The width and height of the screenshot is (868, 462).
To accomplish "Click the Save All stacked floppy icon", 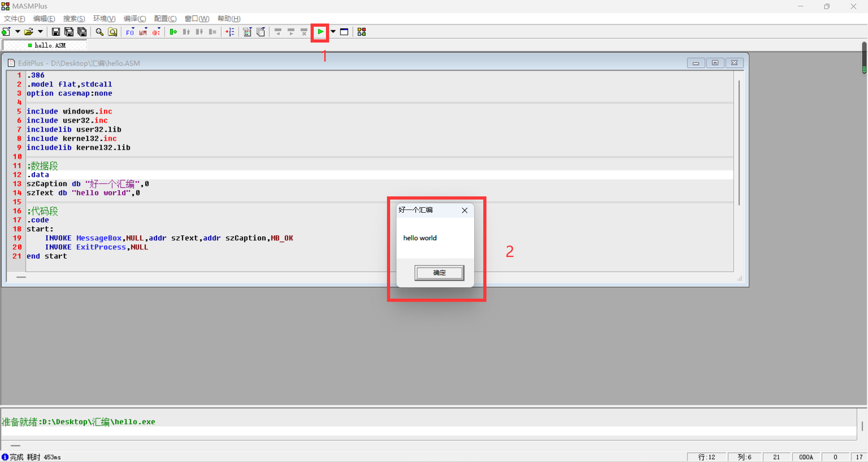I will [82, 32].
